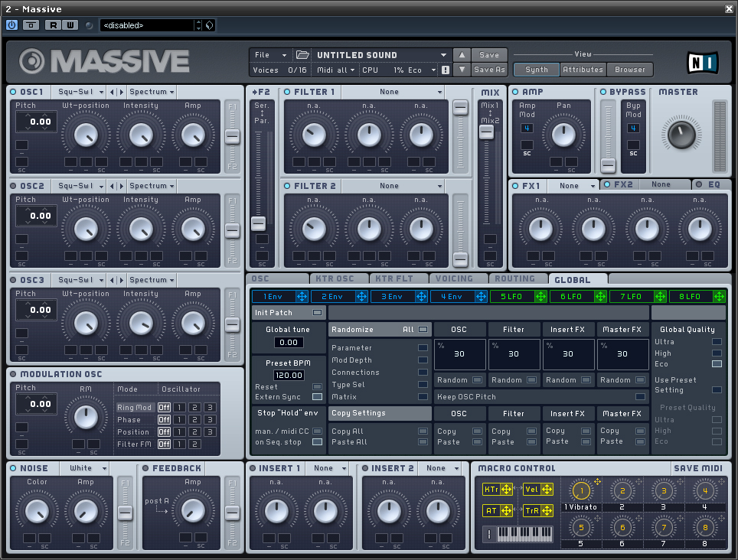This screenshot has height=560, width=738.
Task: Click AT macro cross-arrow handle
Action: [507, 510]
